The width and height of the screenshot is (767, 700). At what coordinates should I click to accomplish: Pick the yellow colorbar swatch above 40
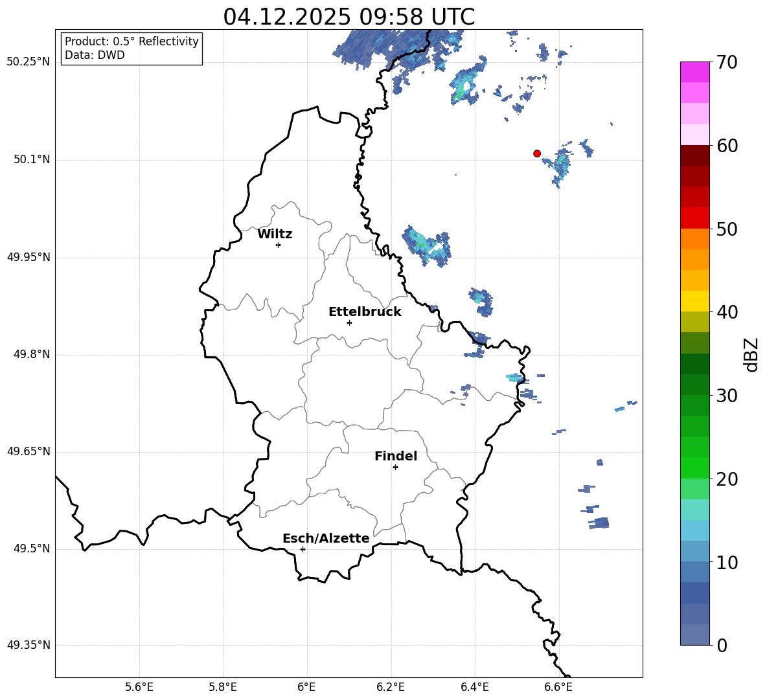pyautogui.click(x=694, y=301)
